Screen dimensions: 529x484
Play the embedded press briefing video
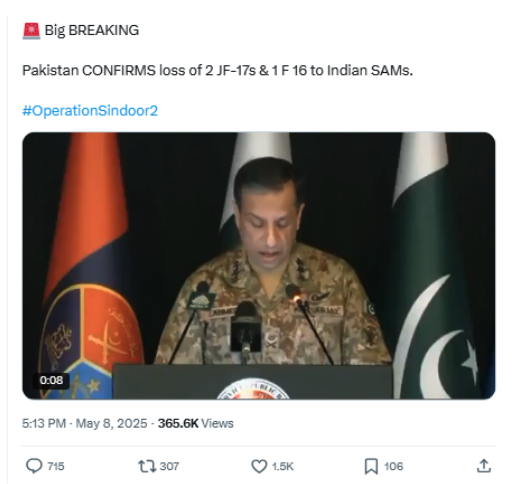(x=259, y=265)
